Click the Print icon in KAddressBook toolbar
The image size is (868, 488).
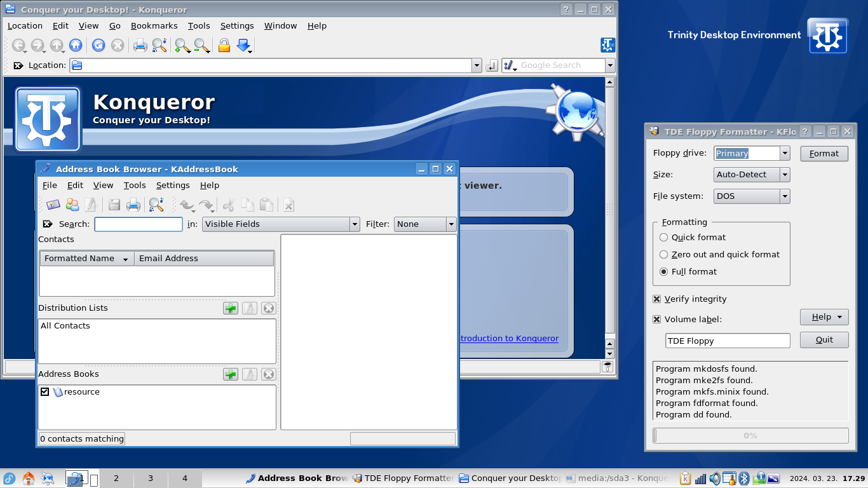coord(133,205)
